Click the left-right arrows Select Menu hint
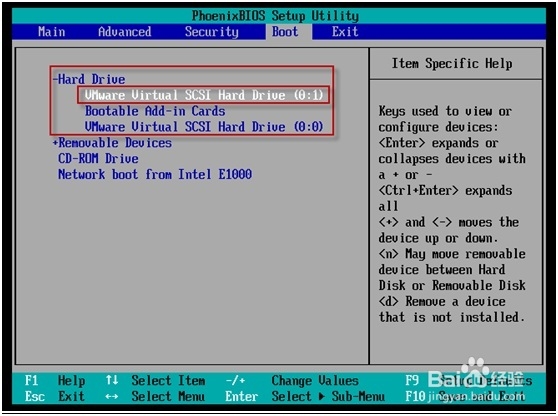Screen dimensions: 558x416 [x=156, y=396]
